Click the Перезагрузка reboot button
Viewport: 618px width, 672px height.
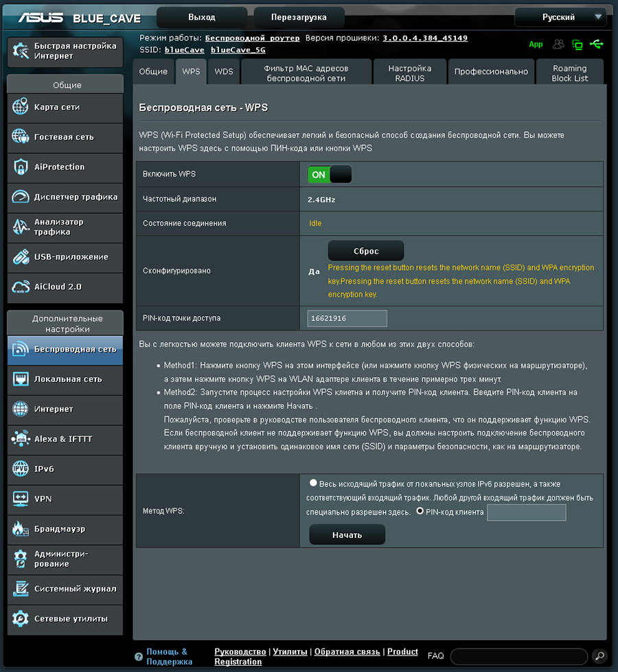click(299, 17)
